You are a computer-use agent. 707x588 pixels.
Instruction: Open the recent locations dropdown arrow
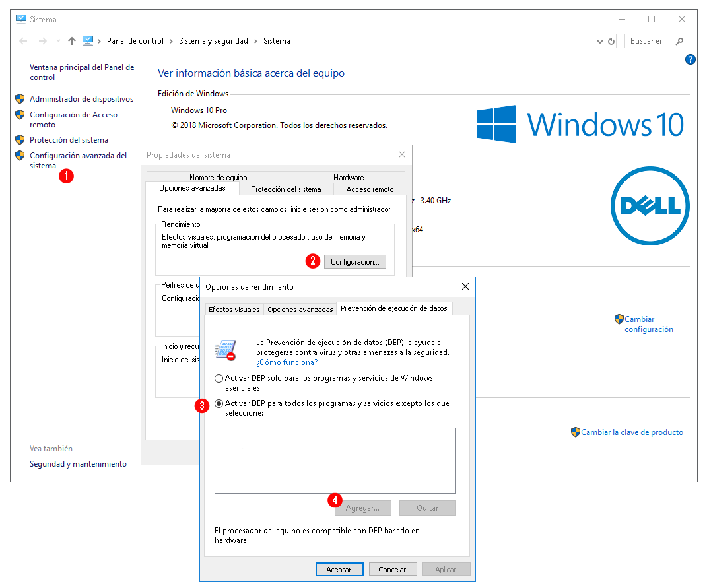tap(58, 41)
